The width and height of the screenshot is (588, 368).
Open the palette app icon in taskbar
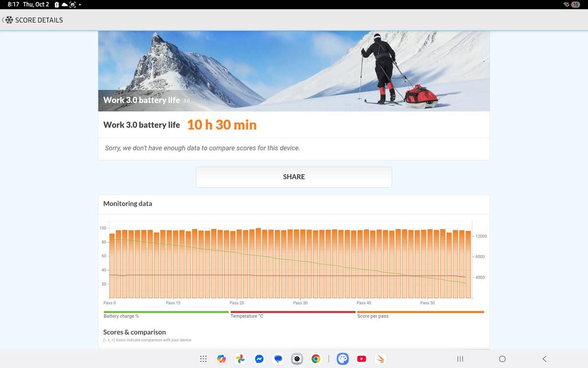click(x=343, y=359)
